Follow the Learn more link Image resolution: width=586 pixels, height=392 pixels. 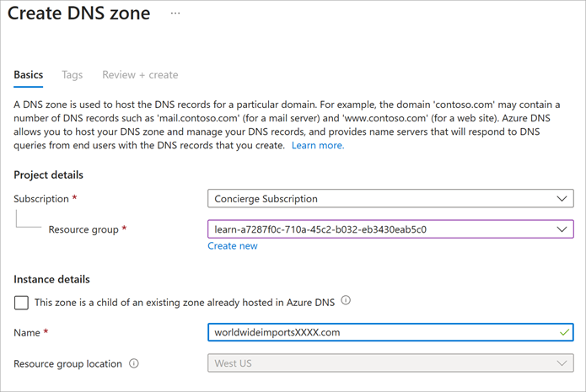[318, 145]
